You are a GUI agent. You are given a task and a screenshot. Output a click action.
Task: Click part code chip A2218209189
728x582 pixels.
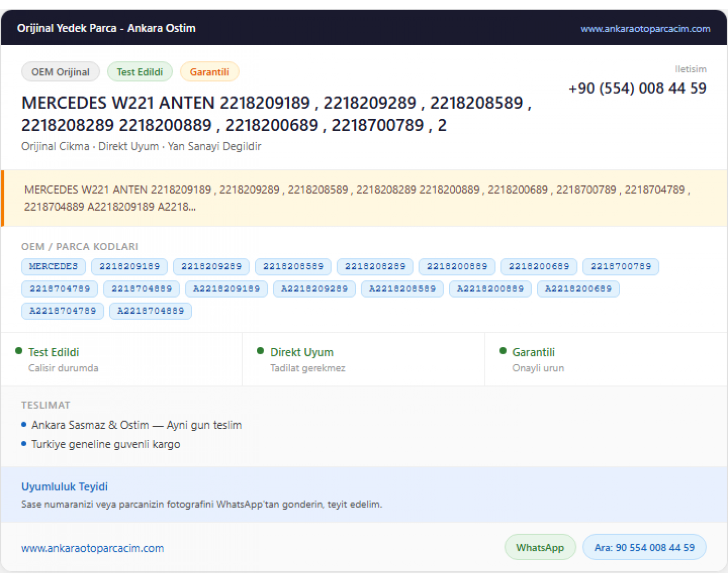227,289
